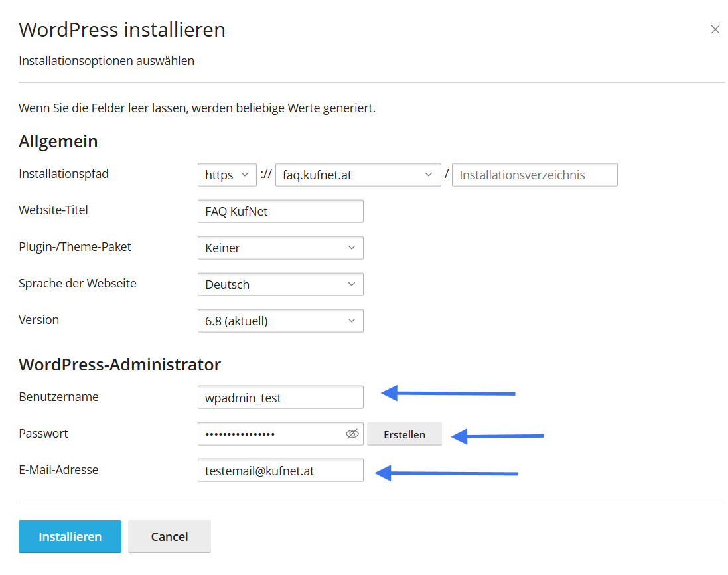This screenshot has width=728, height=575.
Task: Open the language dropdown set to Deutsch
Action: tap(280, 285)
